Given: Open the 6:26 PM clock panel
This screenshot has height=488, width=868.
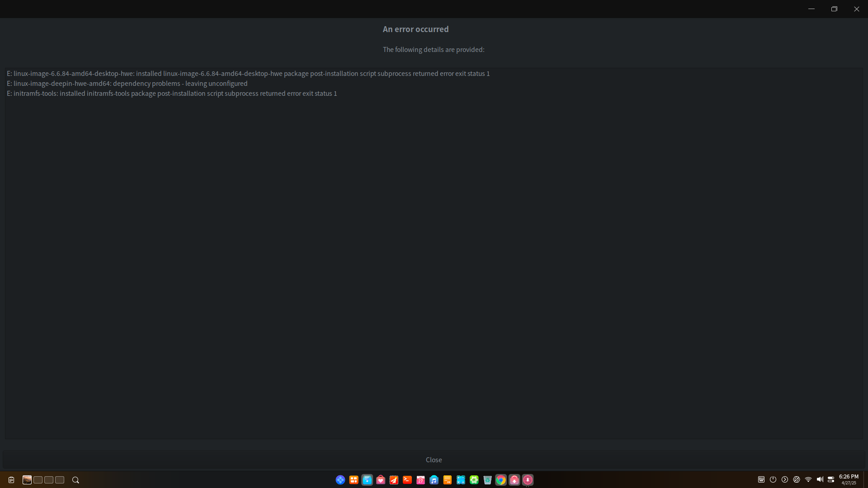Looking at the screenshot, I should pos(849,479).
